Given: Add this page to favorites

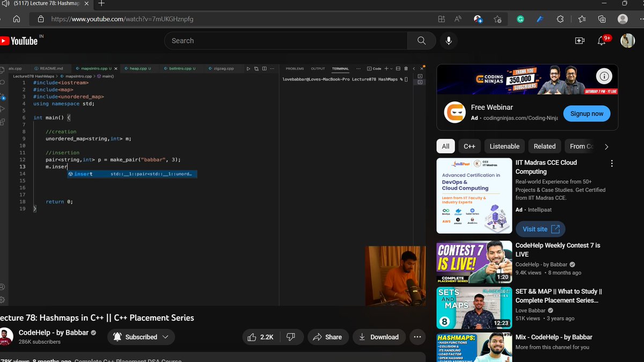Looking at the screenshot, I should coord(497,19).
